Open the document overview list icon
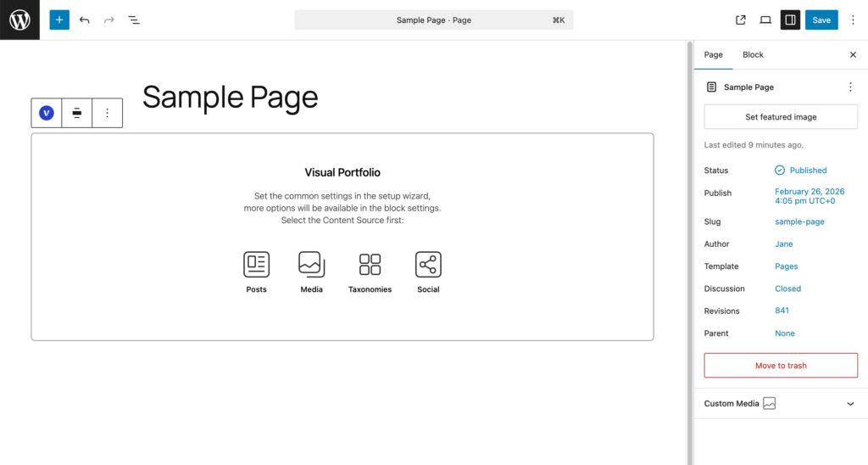The image size is (868, 465). pyautogui.click(x=134, y=20)
